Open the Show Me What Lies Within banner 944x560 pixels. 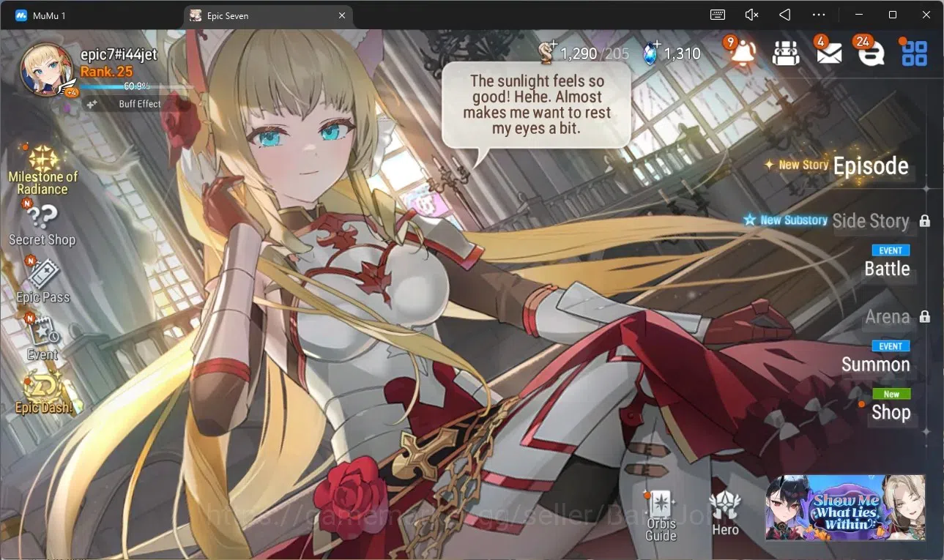[845, 507]
